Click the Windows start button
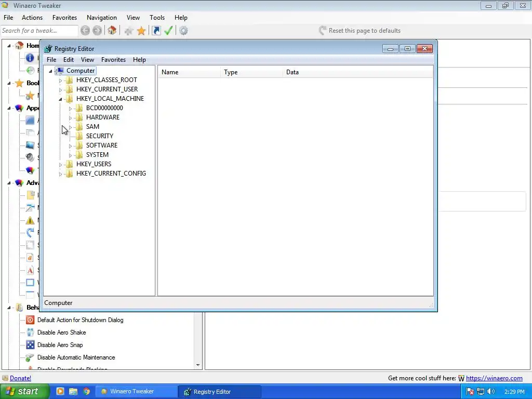532x399 pixels. [24, 391]
